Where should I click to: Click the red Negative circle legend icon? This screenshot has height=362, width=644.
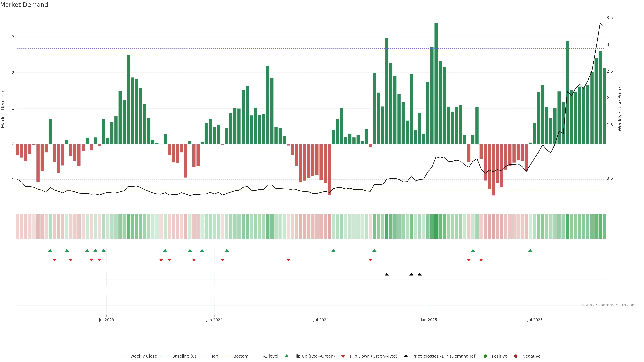(516, 356)
